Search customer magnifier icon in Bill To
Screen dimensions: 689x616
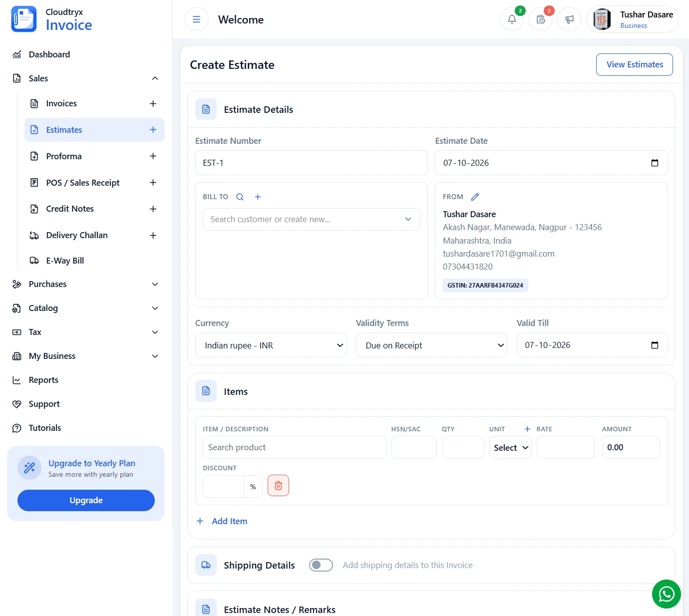(240, 197)
